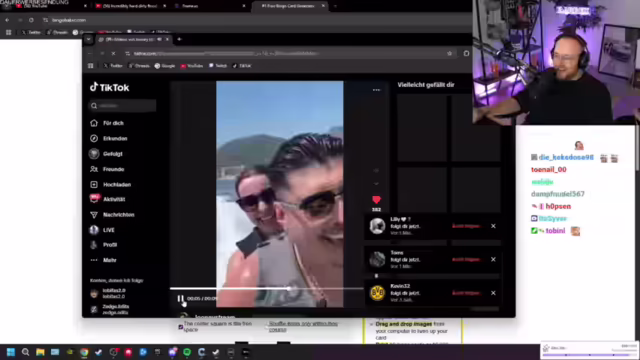The width and height of the screenshot is (640, 360).
Task: Seek using the video progress bar
Action: tap(266, 289)
